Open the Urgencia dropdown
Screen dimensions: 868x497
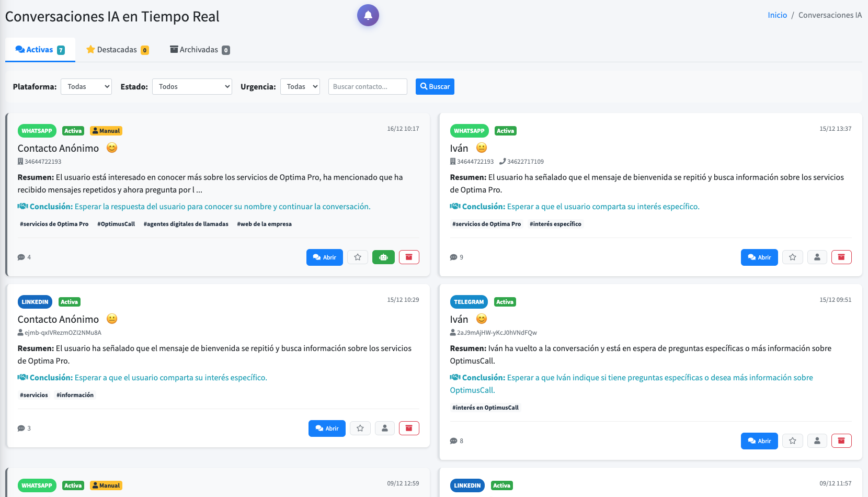point(300,86)
